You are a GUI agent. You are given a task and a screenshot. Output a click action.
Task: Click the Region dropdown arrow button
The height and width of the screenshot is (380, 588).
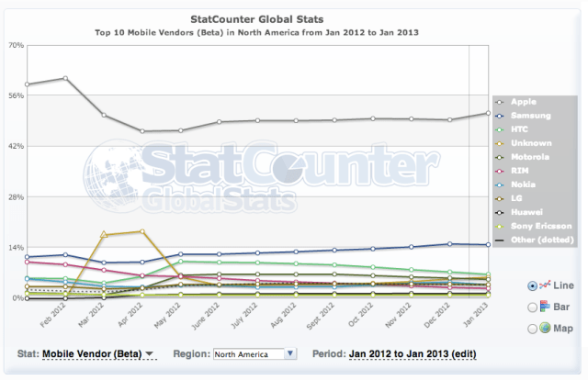coord(290,353)
